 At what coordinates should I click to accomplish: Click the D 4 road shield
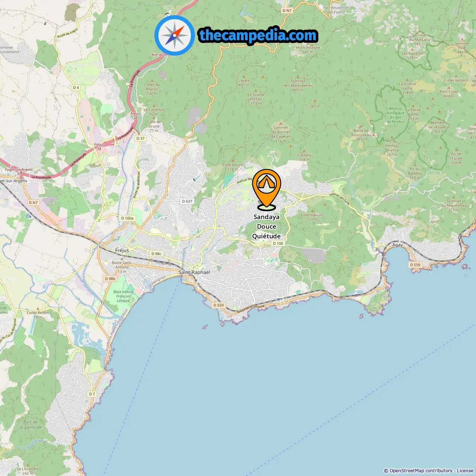(x=76, y=88)
